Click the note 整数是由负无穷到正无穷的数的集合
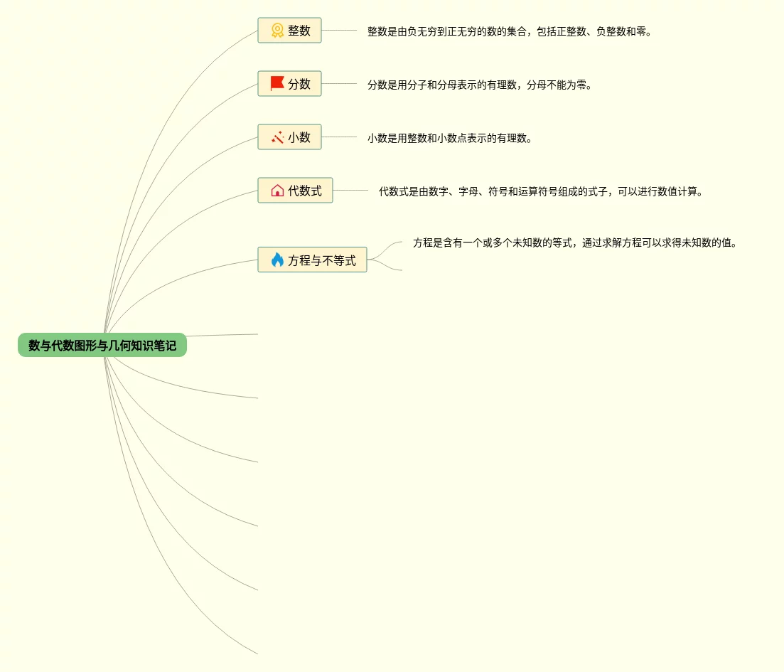Image resolution: width=784 pixels, height=672 pixels. (510, 31)
